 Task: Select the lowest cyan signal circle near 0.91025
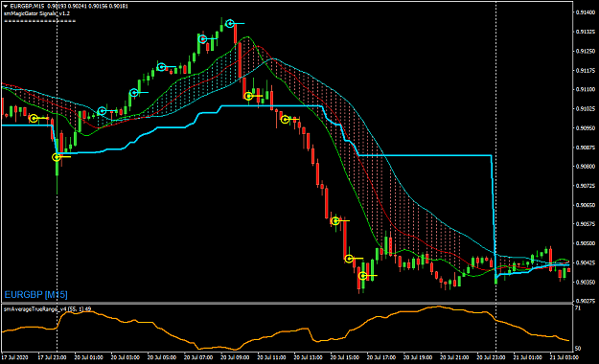click(x=102, y=111)
